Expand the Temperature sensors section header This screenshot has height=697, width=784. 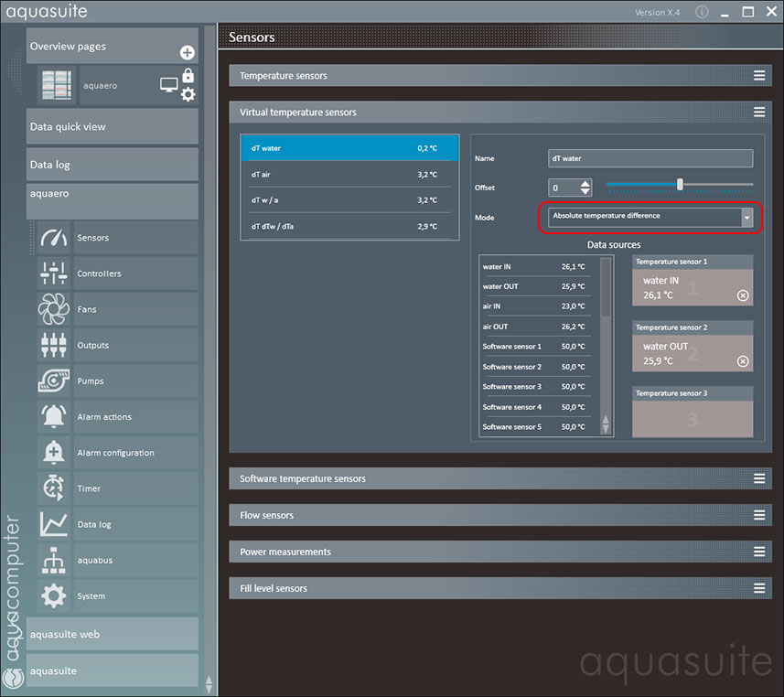pos(500,76)
